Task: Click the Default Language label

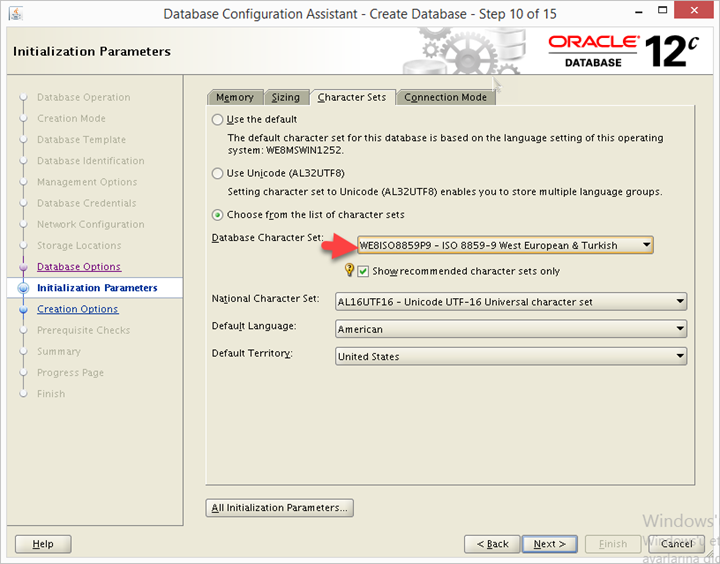Action: tap(253, 326)
